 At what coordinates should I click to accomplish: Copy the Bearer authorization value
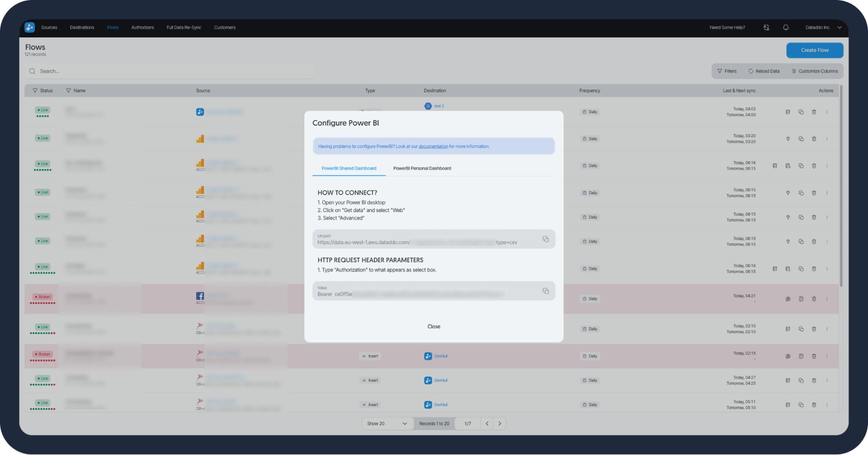click(545, 291)
